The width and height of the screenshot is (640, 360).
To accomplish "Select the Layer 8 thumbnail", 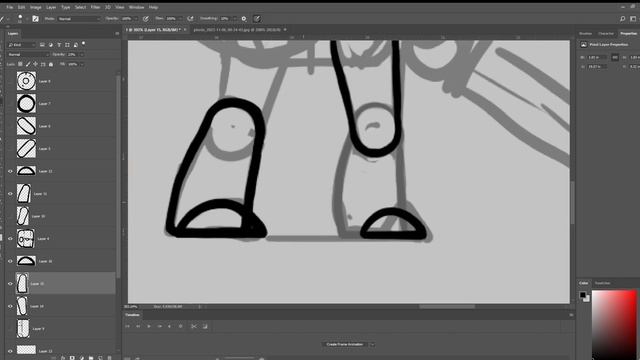I will click(26, 81).
